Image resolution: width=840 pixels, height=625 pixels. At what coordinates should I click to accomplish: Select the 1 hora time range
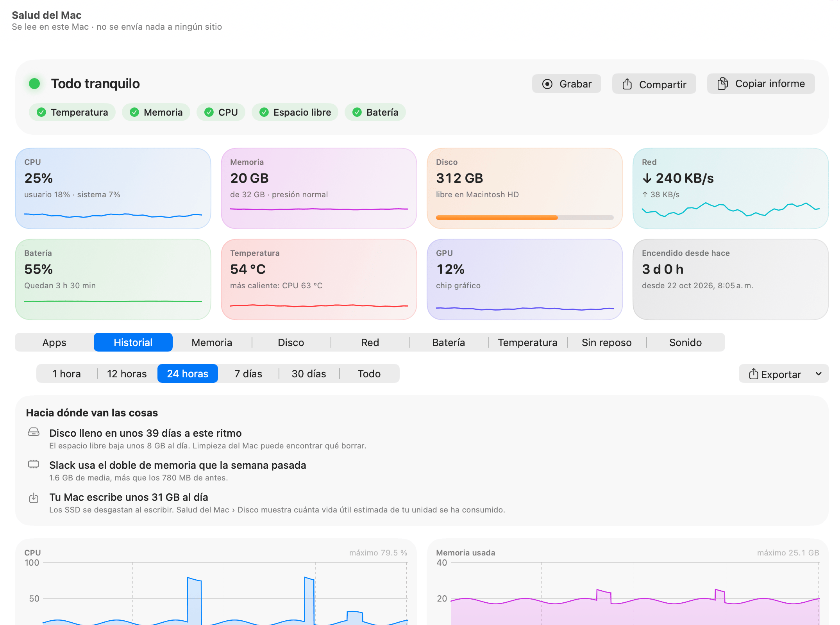tap(66, 374)
